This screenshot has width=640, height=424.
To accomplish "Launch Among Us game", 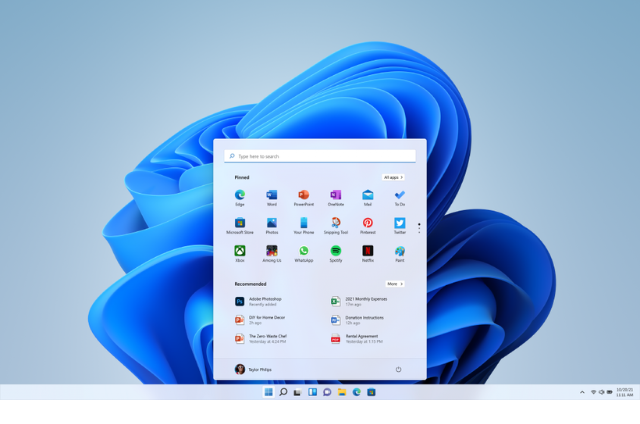I will coord(272,254).
